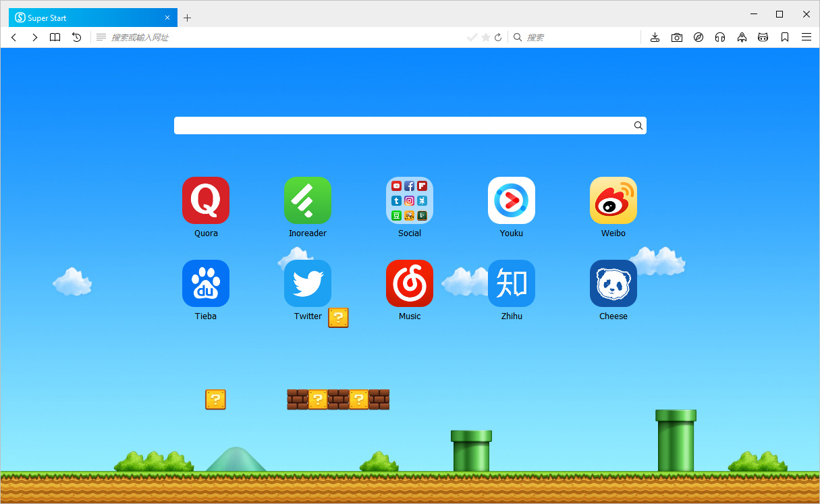Focus the toolbar search field
This screenshot has width=820, height=504.
tap(580, 37)
